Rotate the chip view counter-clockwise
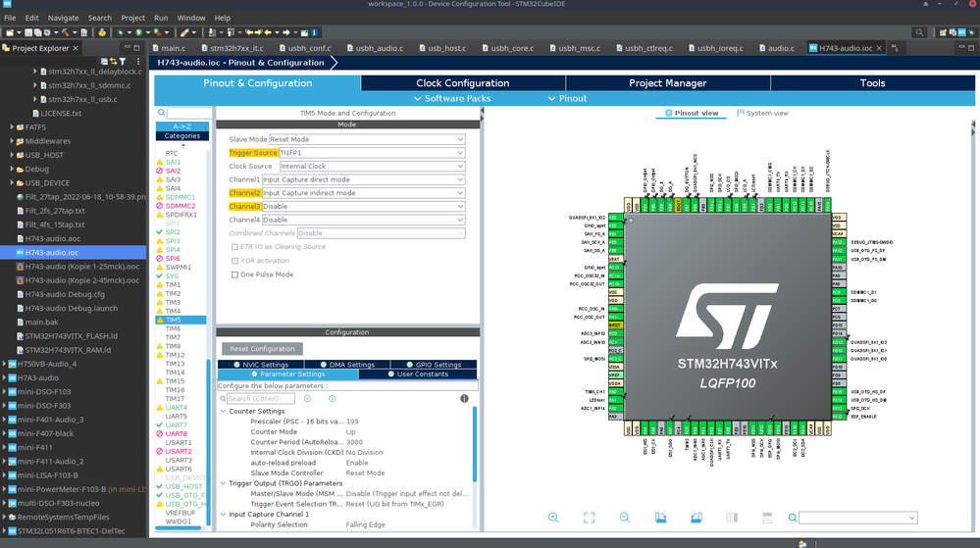The image size is (980, 548). point(696,518)
